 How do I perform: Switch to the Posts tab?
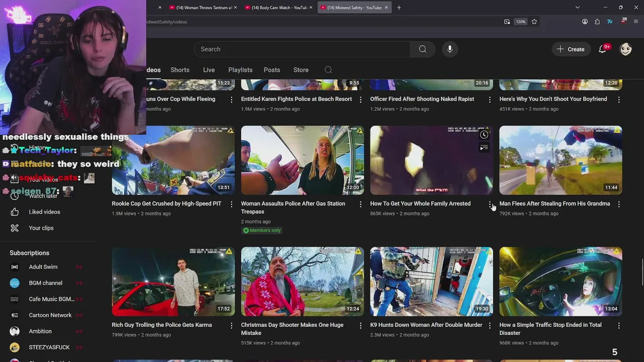tap(272, 70)
